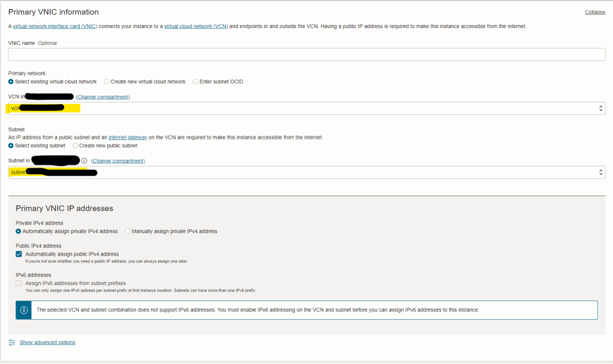Select Create new public subnet option
The height and width of the screenshot is (364, 613).
pyautogui.click(x=76, y=145)
